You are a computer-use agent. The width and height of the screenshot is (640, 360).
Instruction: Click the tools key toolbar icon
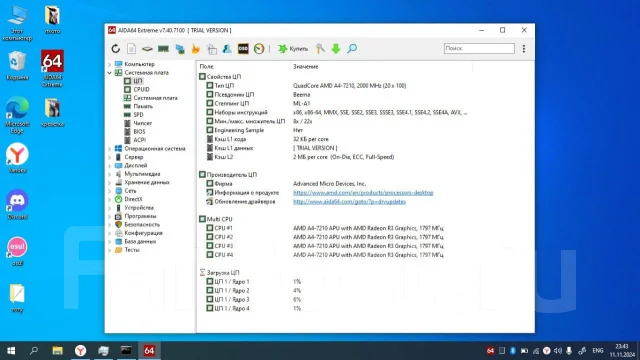click(x=320, y=49)
